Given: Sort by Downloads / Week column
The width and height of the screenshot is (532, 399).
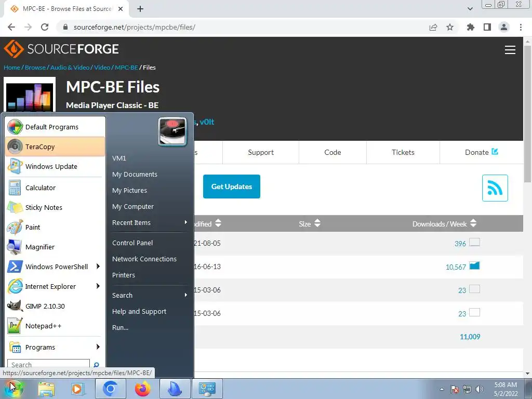Looking at the screenshot, I should pyautogui.click(x=445, y=223).
